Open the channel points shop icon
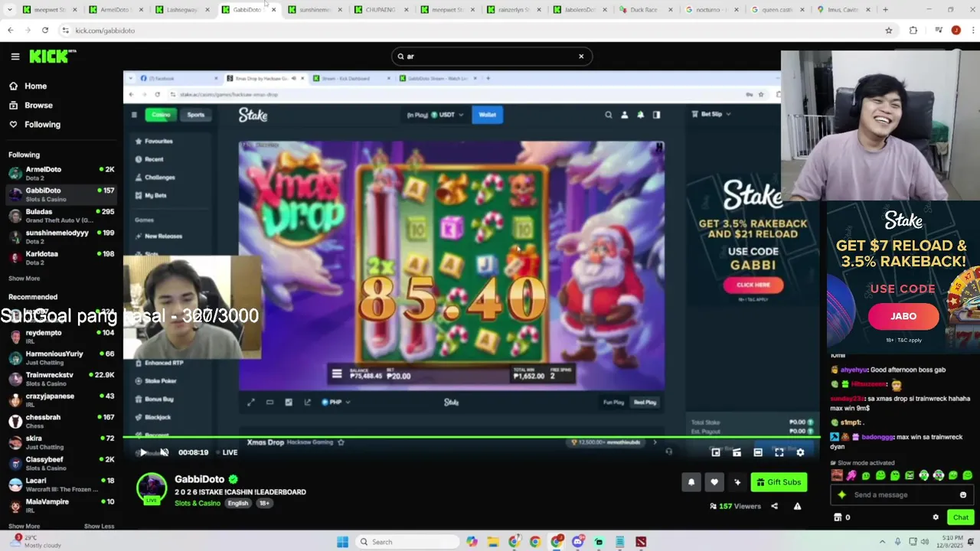 coord(837,517)
